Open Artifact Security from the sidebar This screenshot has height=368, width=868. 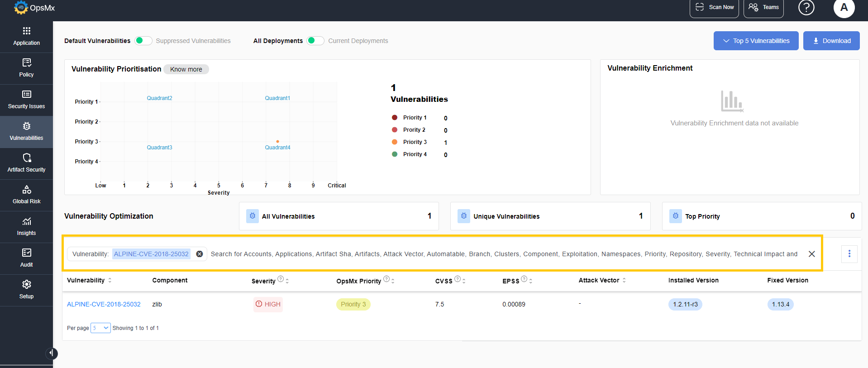[26, 163]
